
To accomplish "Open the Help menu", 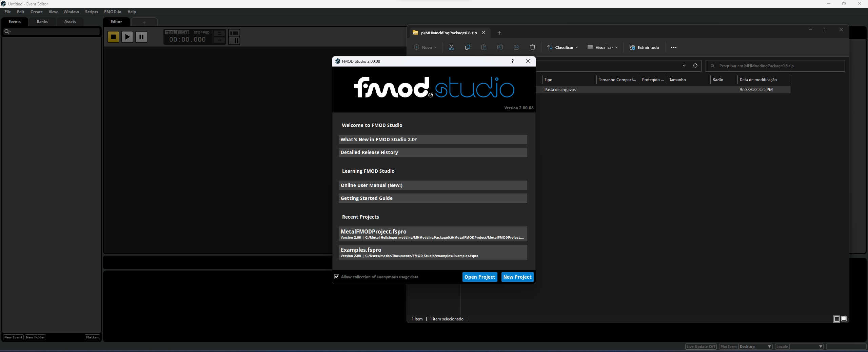I will point(132,12).
